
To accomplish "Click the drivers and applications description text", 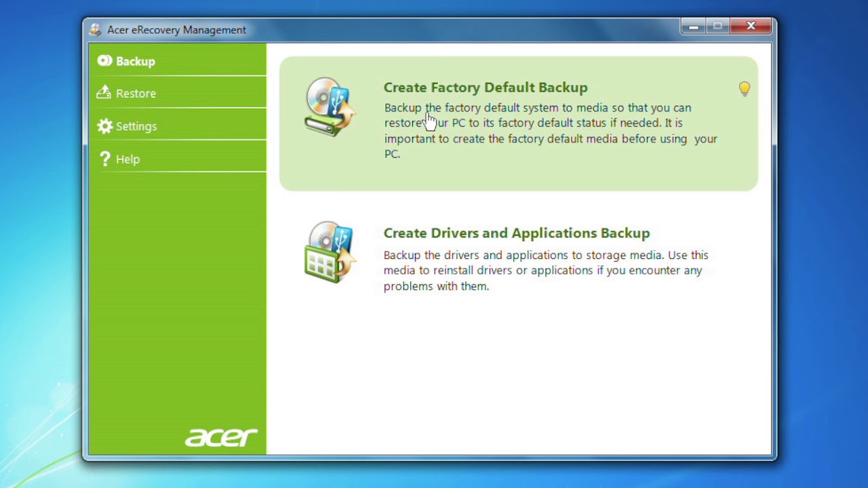I will pos(546,270).
